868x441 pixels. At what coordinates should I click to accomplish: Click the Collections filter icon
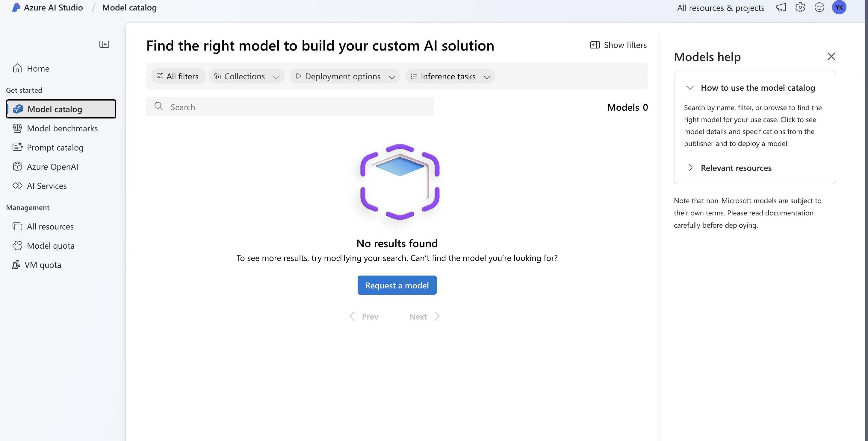[218, 76]
